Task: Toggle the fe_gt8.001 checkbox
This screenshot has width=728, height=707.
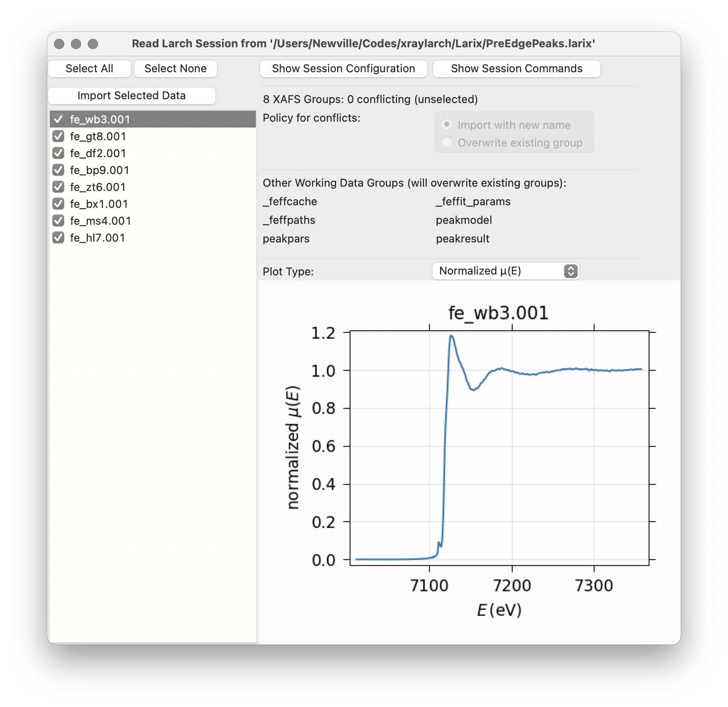Action: (58, 136)
